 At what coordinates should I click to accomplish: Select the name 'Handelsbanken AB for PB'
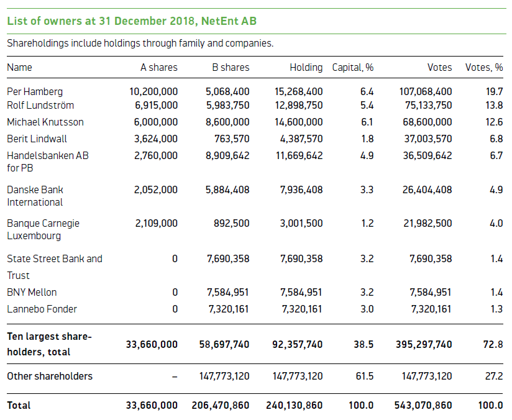tap(48, 162)
